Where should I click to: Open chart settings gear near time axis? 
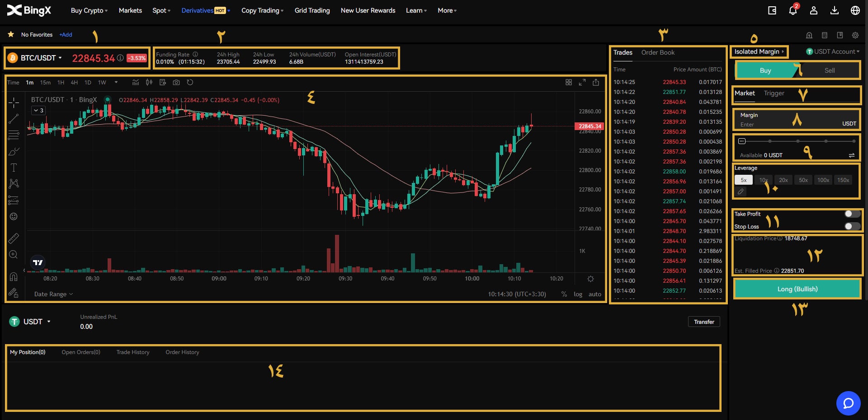[590, 279]
